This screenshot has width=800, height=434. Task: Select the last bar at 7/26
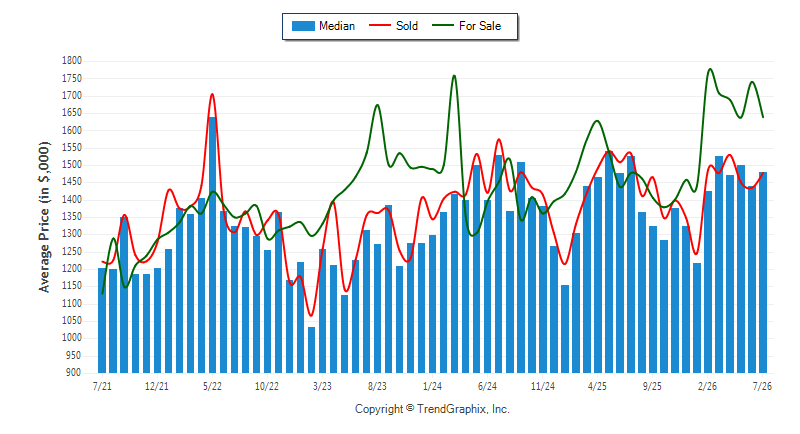[x=763, y=272]
